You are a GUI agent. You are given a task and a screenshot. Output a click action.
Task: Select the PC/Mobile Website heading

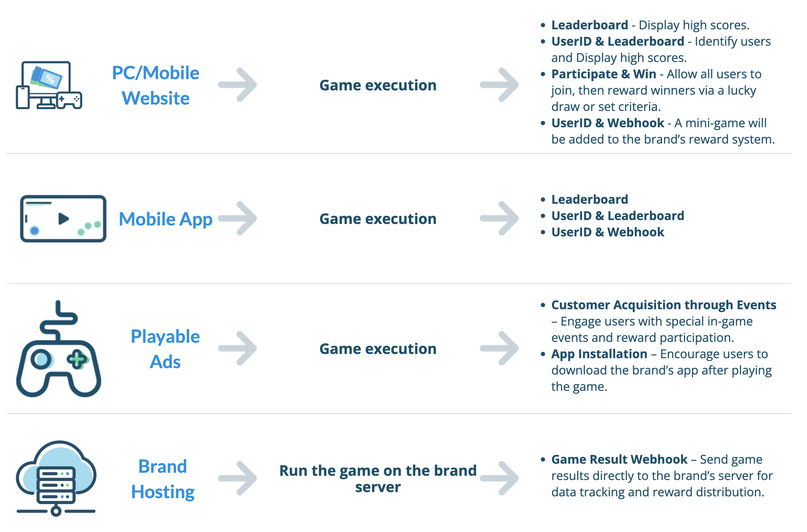point(155,86)
